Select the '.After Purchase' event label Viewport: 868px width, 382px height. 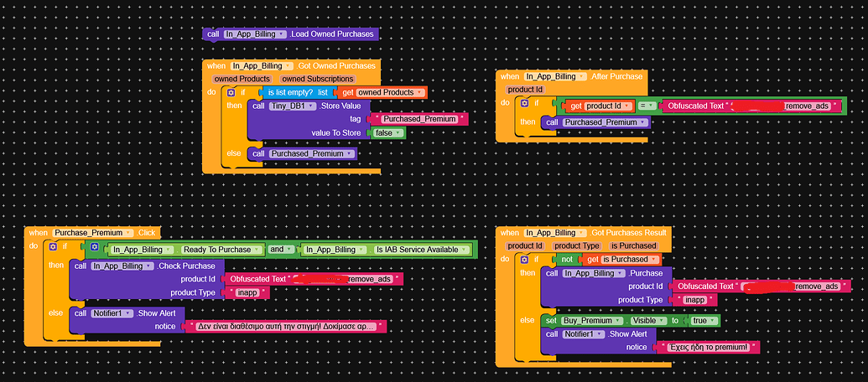(616, 77)
